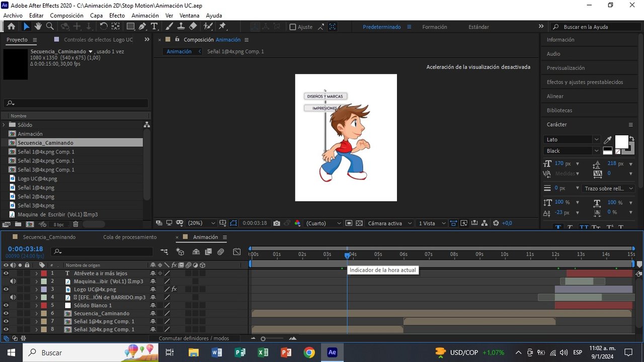Image resolution: width=644 pixels, height=362 pixels.
Task: Open the Black font style dropdown
Action: point(572,151)
